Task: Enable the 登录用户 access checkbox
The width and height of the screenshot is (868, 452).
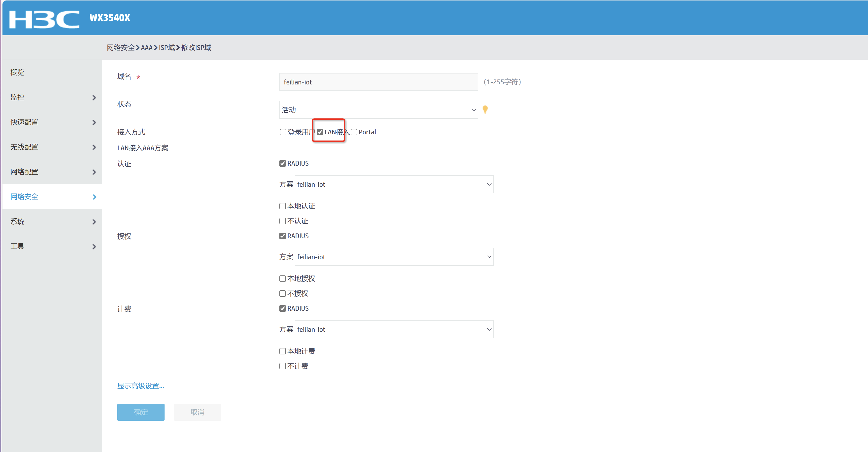Action: click(x=283, y=132)
